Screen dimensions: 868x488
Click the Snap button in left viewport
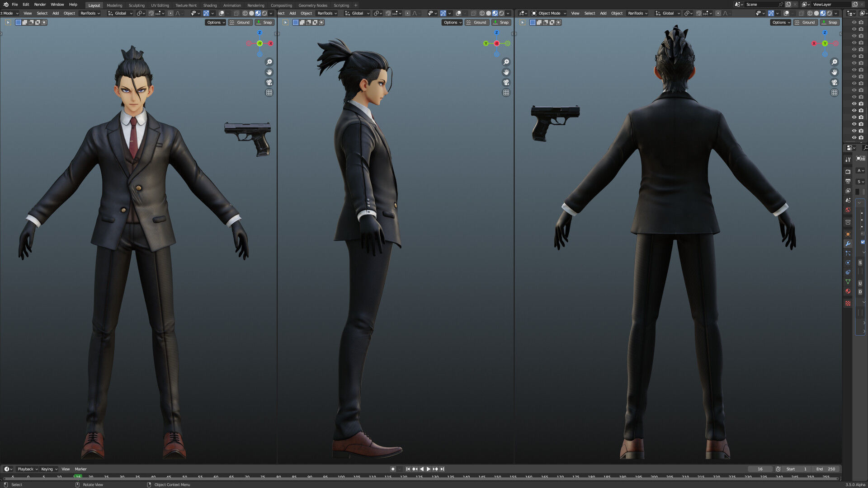coord(265,23)
